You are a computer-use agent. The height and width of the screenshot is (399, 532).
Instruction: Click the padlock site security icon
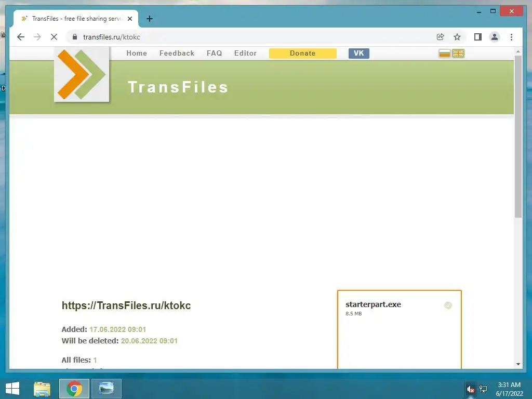coord(75,37)
